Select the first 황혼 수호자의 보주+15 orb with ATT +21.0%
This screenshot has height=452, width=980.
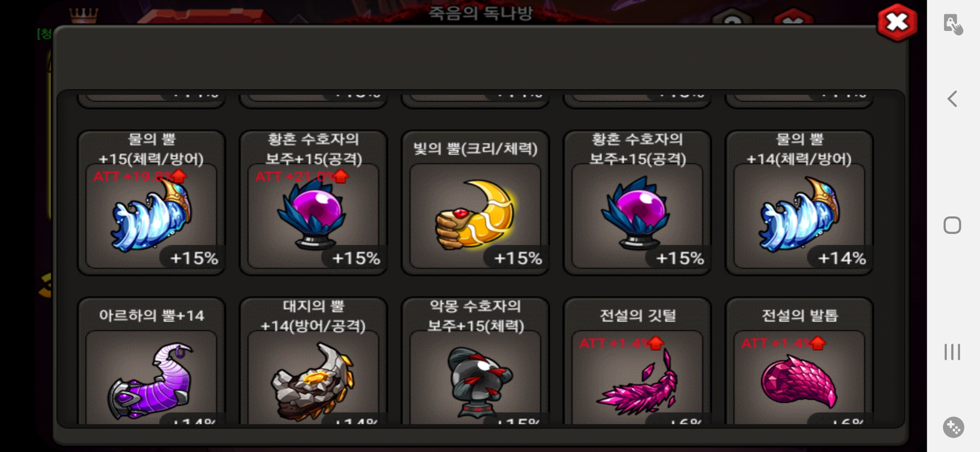313,203
